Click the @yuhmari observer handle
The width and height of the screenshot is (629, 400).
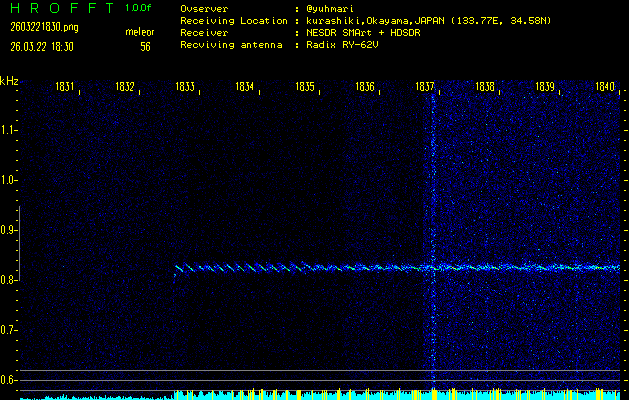click(x=333, y=8)
